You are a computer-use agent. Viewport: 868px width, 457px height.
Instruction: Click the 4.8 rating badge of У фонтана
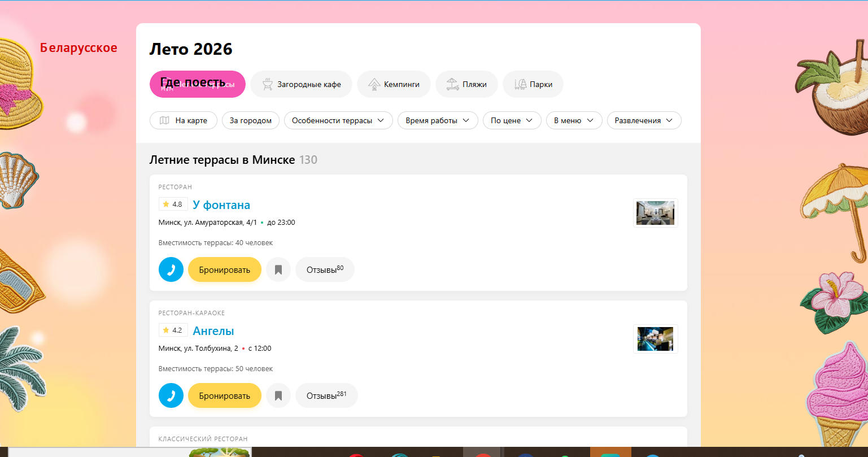coord(173,204)
